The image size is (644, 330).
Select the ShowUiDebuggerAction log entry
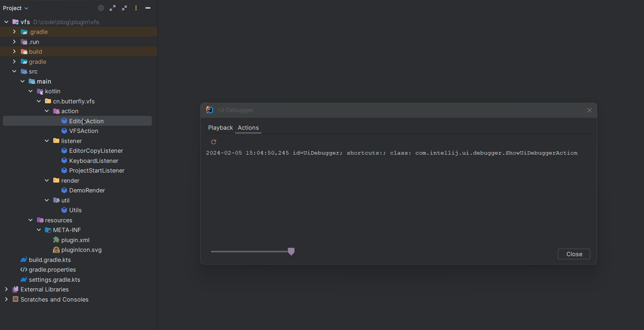pyautogui.click(x=392, y=153)
